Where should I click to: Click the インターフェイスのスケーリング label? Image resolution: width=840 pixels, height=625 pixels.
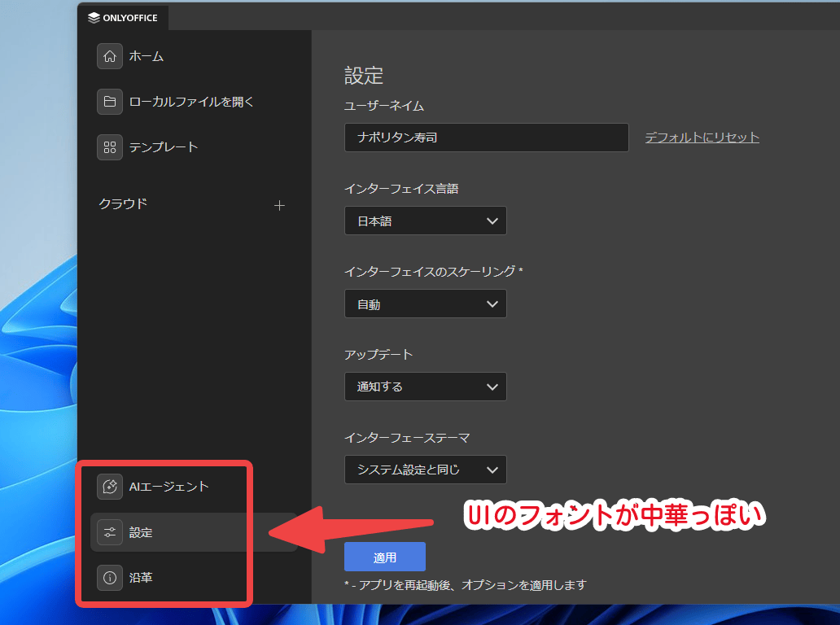click(x=433, y=272)
